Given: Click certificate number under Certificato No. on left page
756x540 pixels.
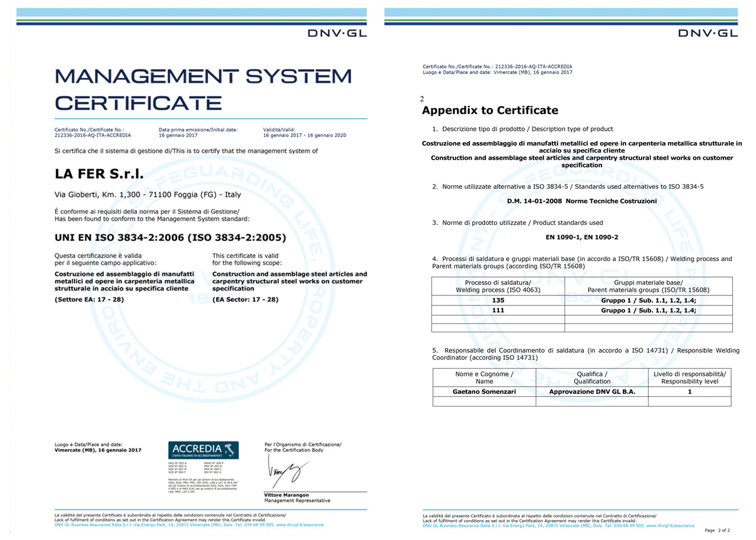Looking at the screenshot, I should pos(92,136).
